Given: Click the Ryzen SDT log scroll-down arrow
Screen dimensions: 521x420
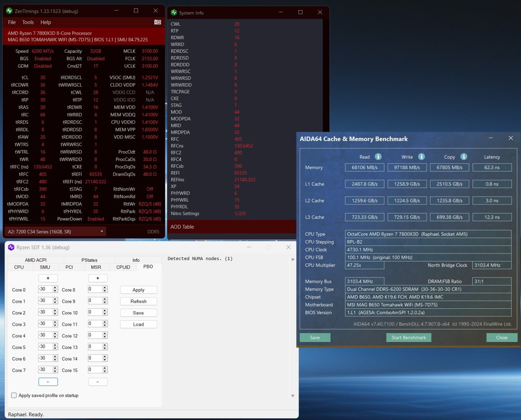Looking at the screenshot, I should 293,396.
